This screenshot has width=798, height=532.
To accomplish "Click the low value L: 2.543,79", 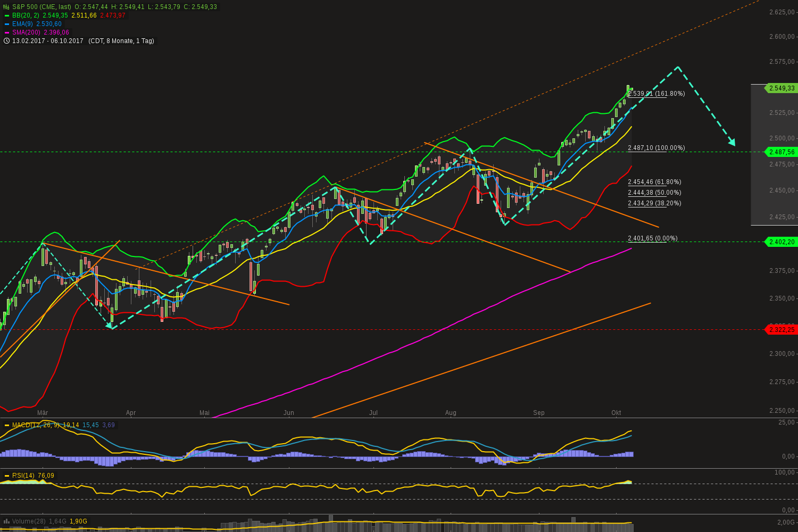I will click(164, 7).
